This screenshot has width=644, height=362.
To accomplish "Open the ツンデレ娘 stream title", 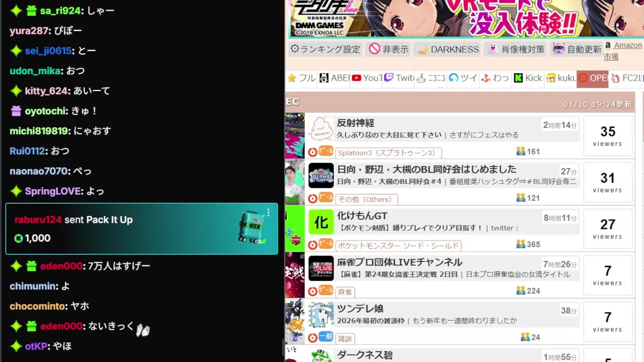I will pos(360,309).
